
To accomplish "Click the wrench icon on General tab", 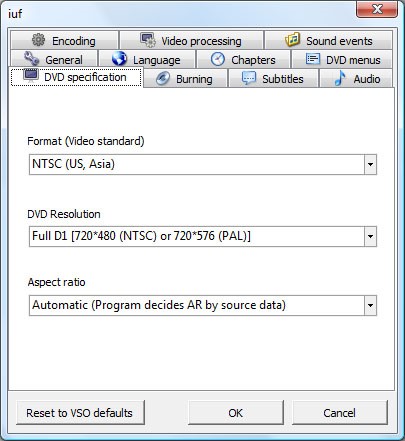I will point(32,59).
